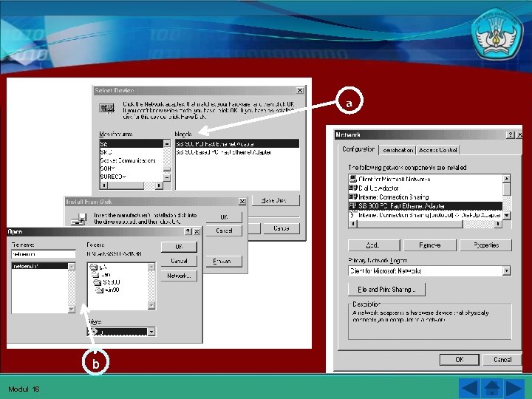
Task: Open File and Print Sharing
Action: (x=386, y=290)
